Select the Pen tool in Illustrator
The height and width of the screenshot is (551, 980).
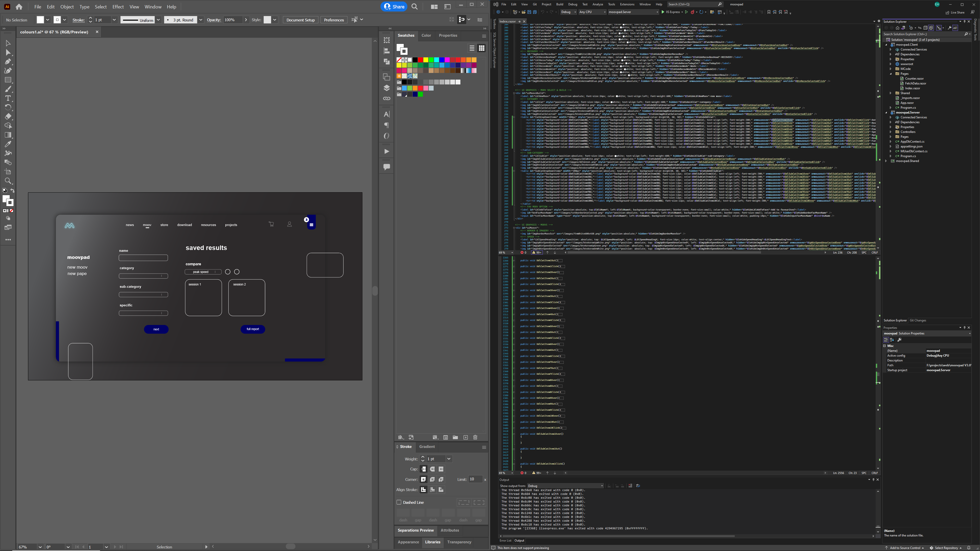coord(8,61)
